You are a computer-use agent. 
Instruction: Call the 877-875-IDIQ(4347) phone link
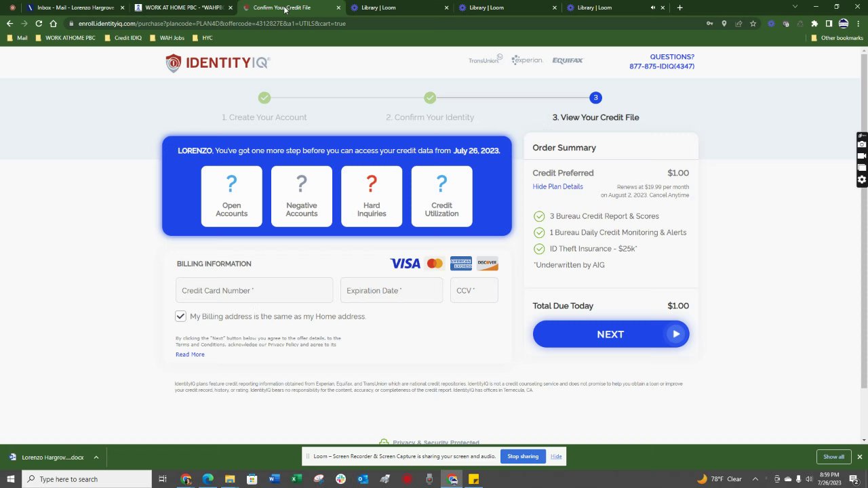coord(662,66)
